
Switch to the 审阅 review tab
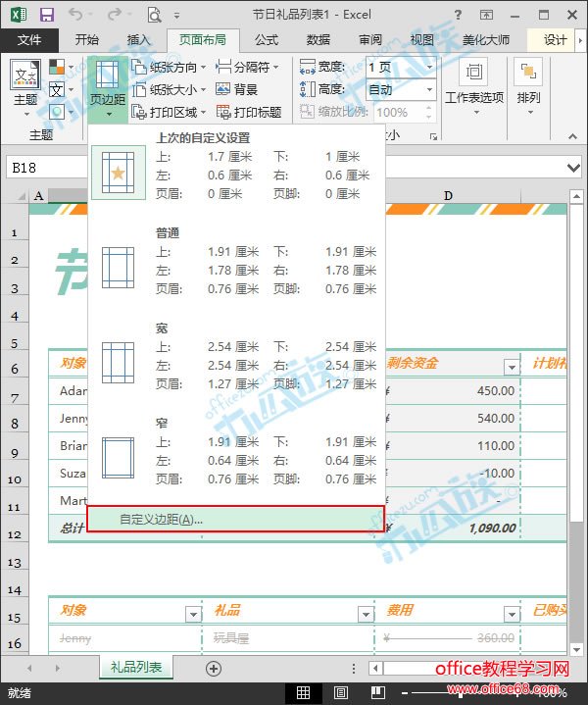[370, 40]
